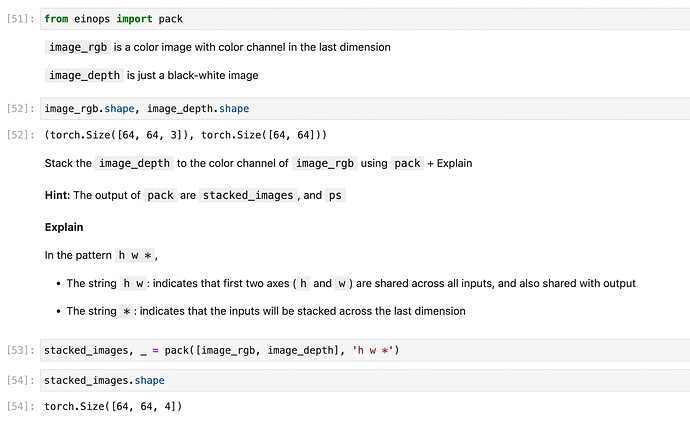This screenshot has width=690, height=422.
Task: Click the bullet about first two axes being shared
Action: tap(350, 283)
